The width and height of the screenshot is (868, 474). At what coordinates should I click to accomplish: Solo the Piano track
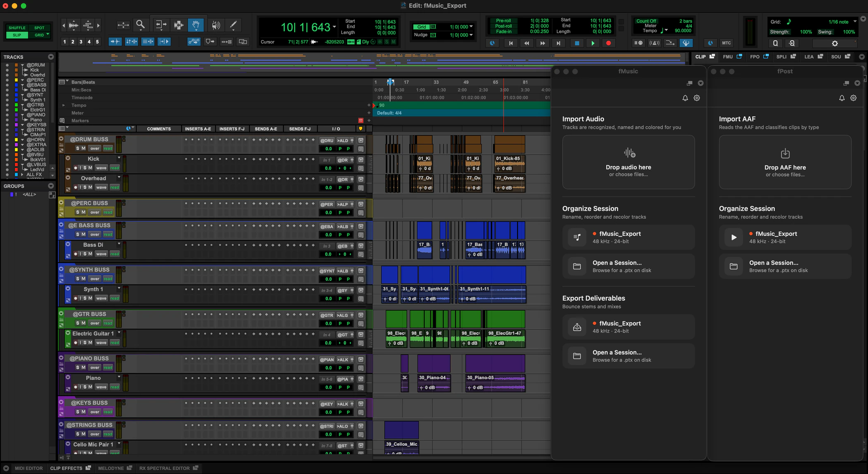click(85, 387)
